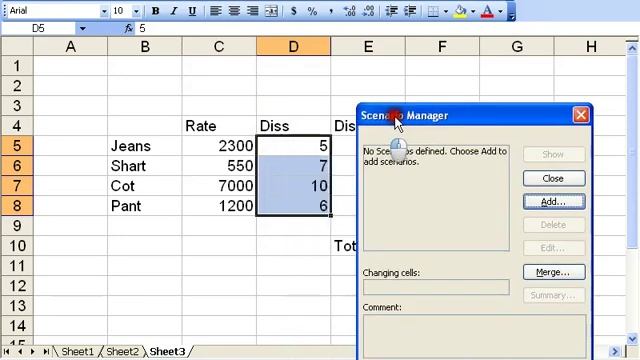Decrease decimal places
The image size is (640, 360).
pyautogui.click(x=368, y=11)
